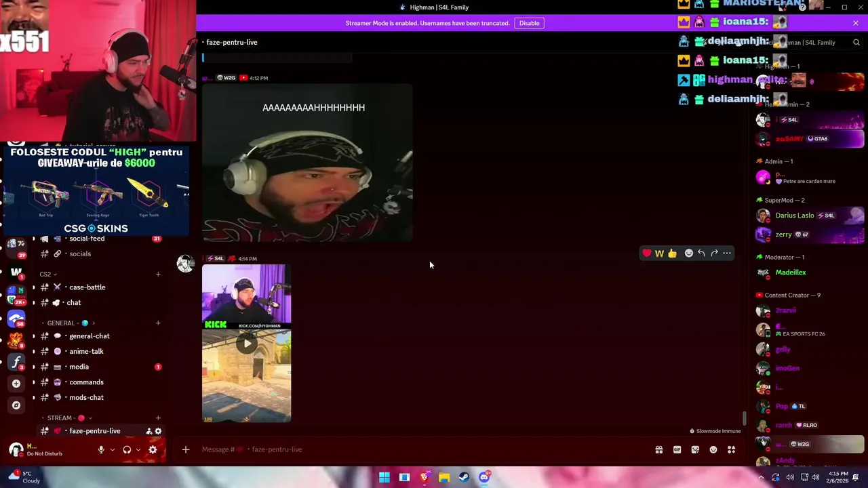Open the anime-talk channel
Screen dimensions: 868x488
tap(100, 352)
